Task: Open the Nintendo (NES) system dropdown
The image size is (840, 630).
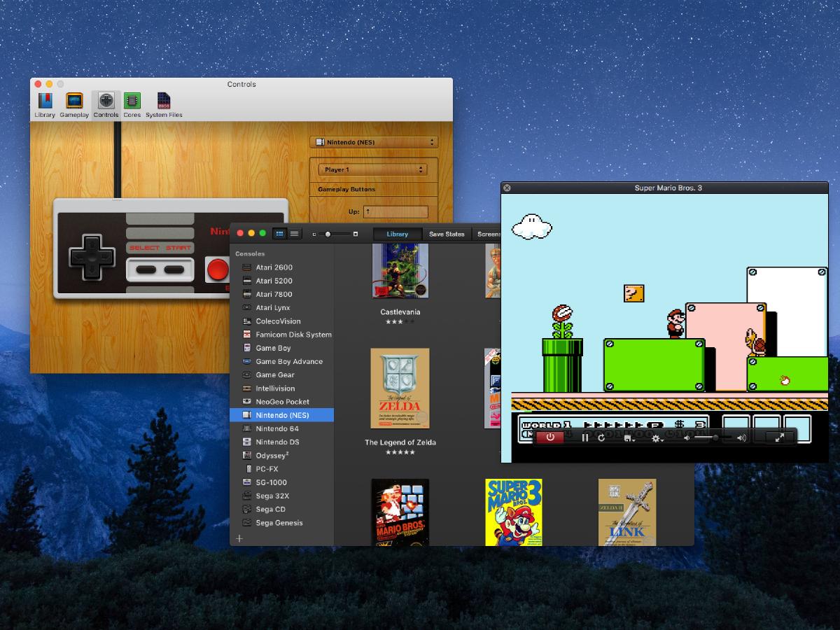Action: pos(374,142)
